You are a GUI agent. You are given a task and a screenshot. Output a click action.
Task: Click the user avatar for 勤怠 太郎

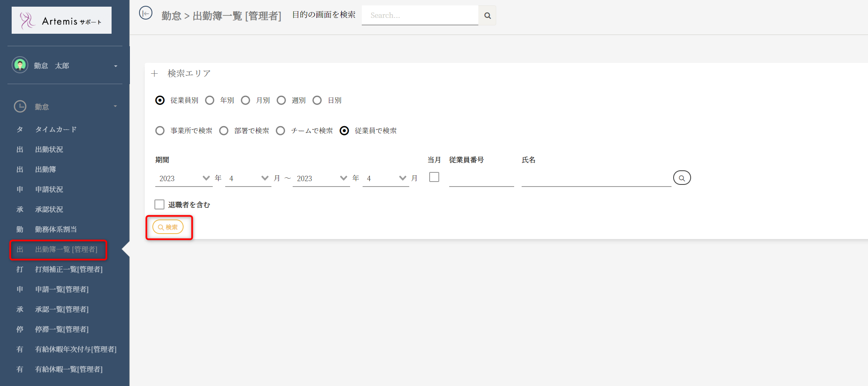(20, 65)
